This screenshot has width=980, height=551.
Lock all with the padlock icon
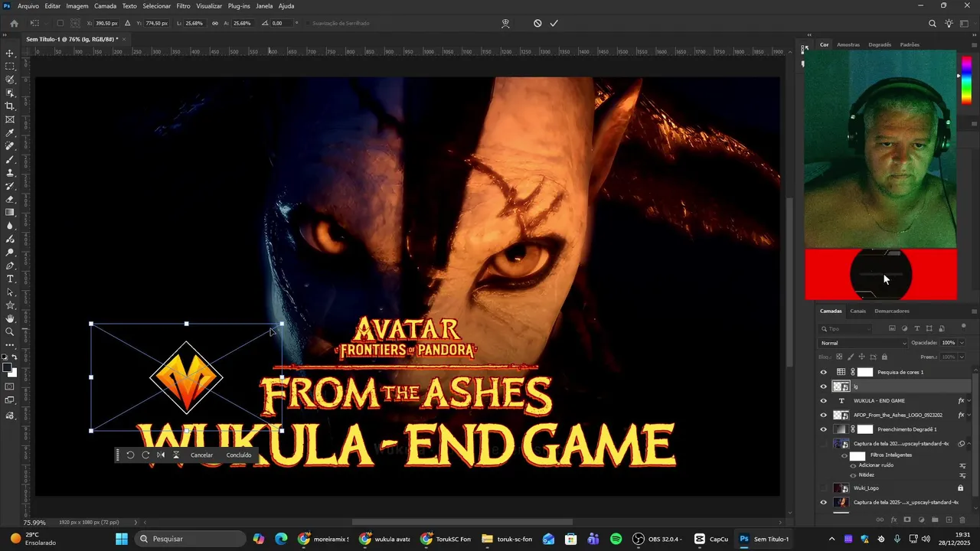click(884, 357)
